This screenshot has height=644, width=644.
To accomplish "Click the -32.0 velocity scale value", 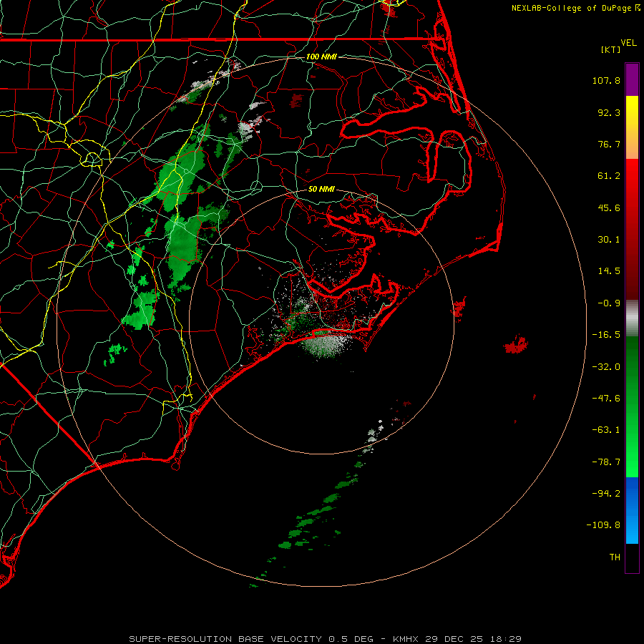I will pos(606,367).
